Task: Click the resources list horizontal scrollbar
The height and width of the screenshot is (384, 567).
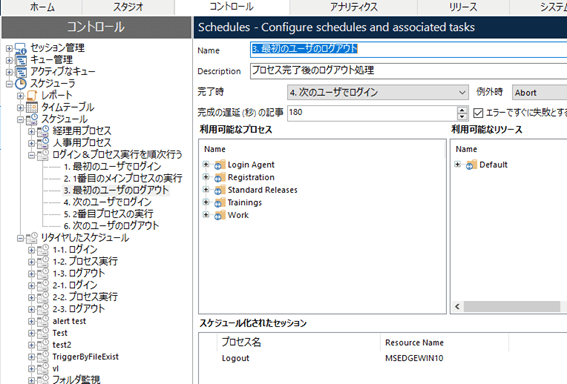Action: [x=511, y=307]
